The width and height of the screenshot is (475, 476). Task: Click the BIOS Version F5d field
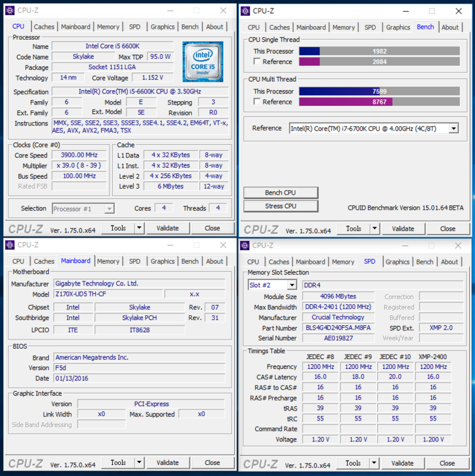point(140,368)
